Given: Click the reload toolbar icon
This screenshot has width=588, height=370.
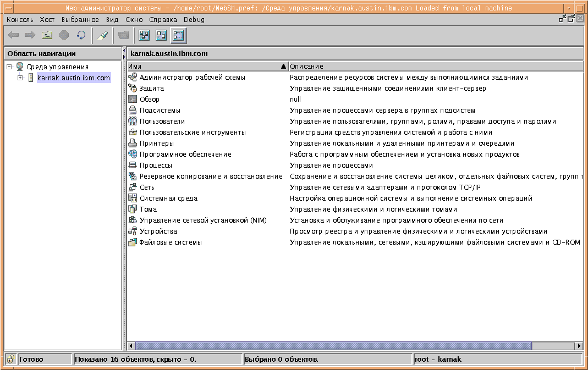Looking at the screenshot, I should pyautogui.click(x=81, y=35).
